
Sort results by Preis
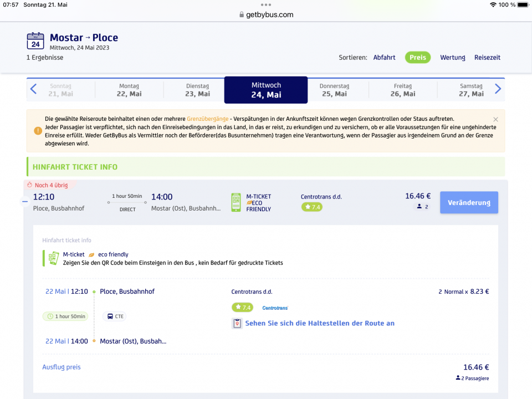[417, 57]
